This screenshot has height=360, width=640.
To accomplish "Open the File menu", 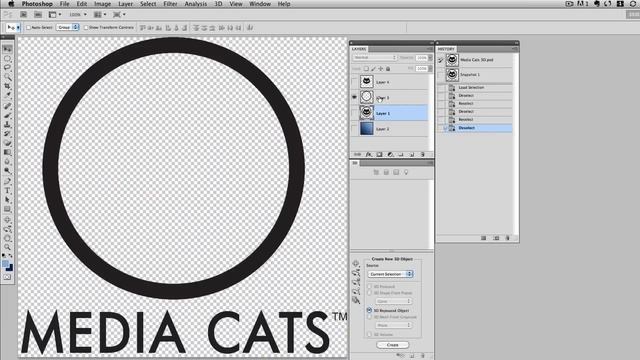I will click(x=64, y=4).
